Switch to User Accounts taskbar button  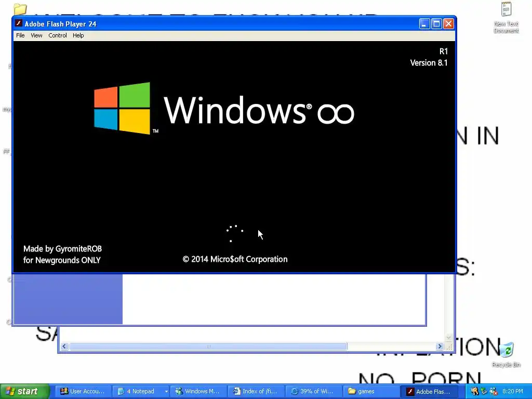pos(83,391)
